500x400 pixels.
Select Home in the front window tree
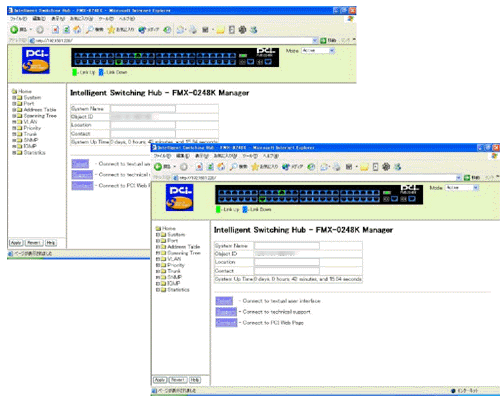169,229
